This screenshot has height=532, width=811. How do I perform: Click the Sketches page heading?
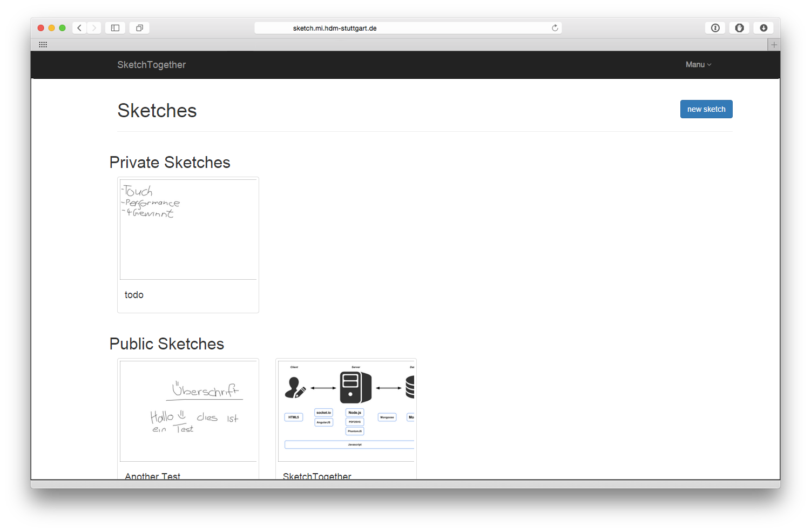tap(157, 111)
